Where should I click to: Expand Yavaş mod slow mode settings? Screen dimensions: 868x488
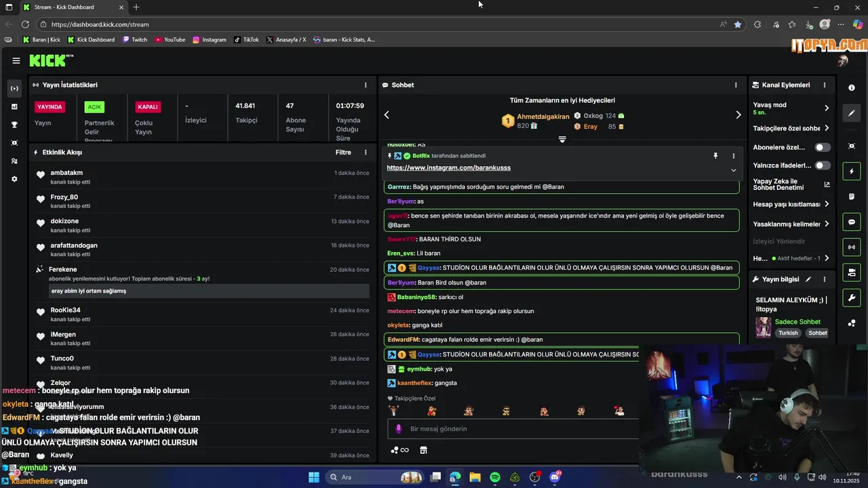(x=827, y=108)
